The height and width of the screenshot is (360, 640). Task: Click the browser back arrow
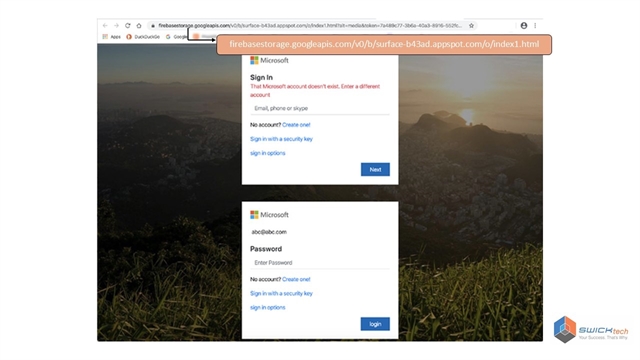[105, 25]
